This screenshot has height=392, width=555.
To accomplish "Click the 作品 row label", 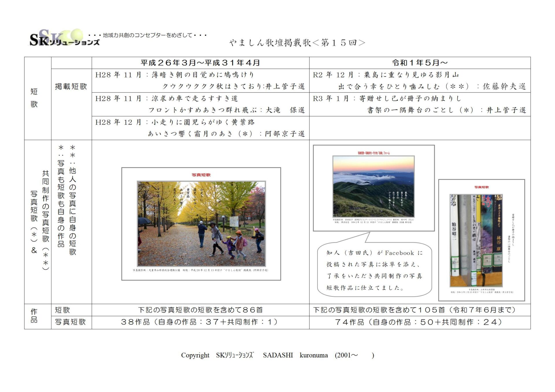I will coord(34,316).
